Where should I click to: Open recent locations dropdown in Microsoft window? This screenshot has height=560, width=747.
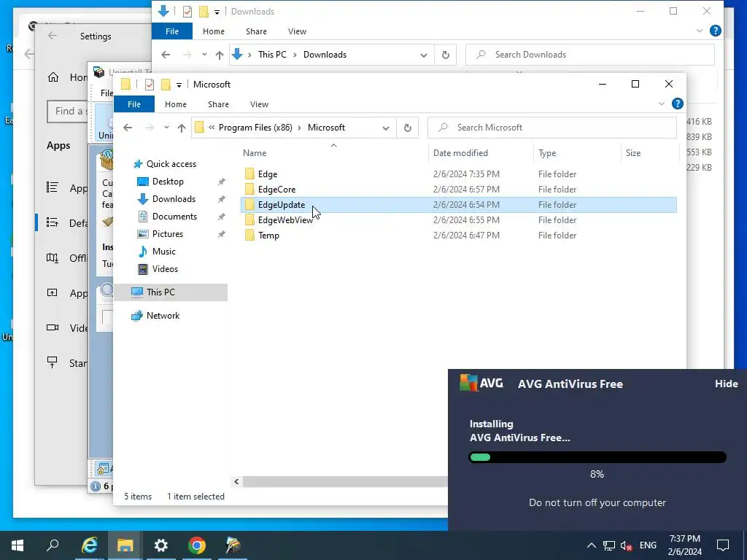coord(166,128)
